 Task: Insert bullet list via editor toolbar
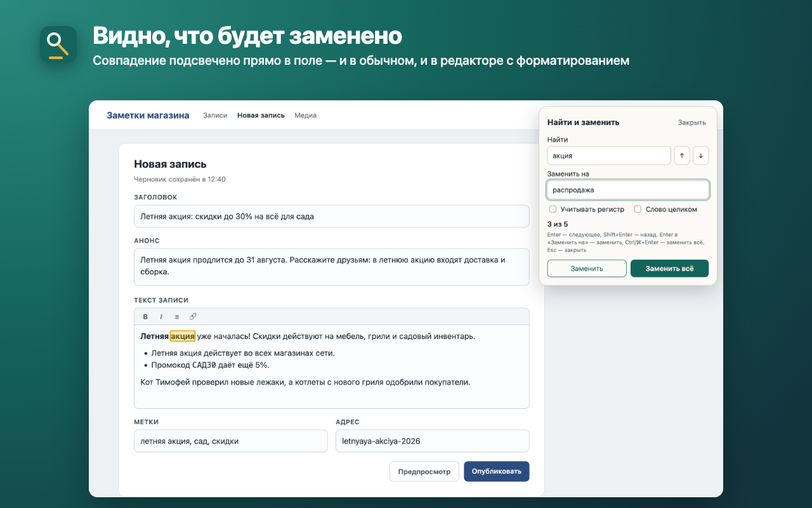click(177, 316)
